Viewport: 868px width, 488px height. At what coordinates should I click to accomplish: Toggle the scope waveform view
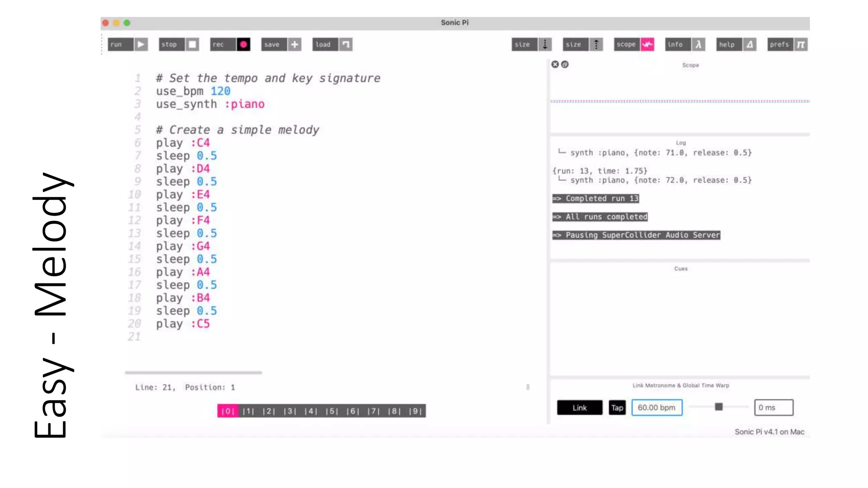tap(647, 44)
